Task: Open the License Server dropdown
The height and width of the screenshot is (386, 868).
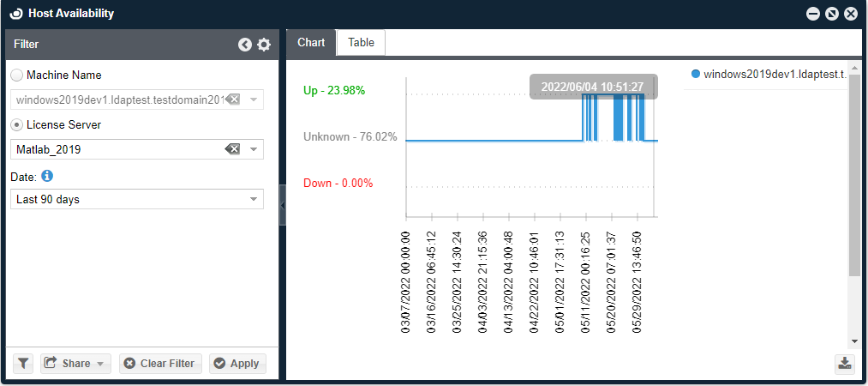Action: click(x=254, y=149)
